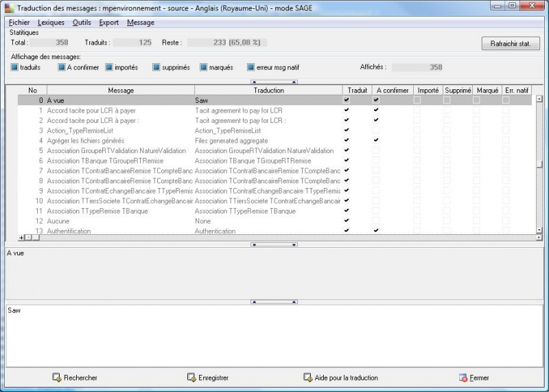Collapse the splitter arrow above the grid
The height and width of the screenshot is (392, 549).
click(x=274, y=82)
